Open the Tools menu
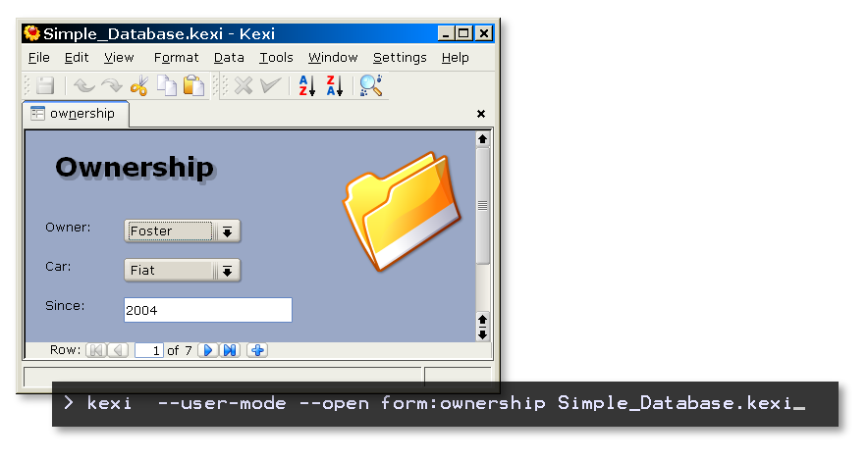868x461 pixels. pos(276,58)
